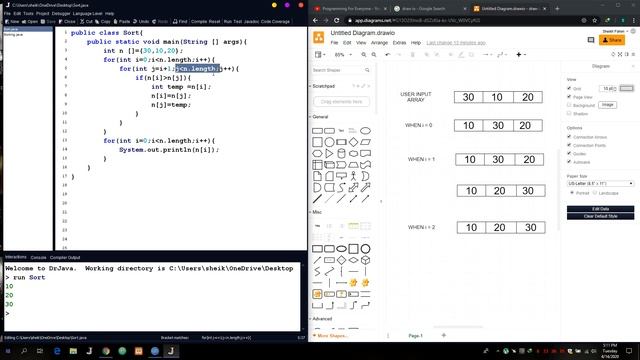Select the diamond shape in General
Screen dimensions: 640x360
point(353,142)
